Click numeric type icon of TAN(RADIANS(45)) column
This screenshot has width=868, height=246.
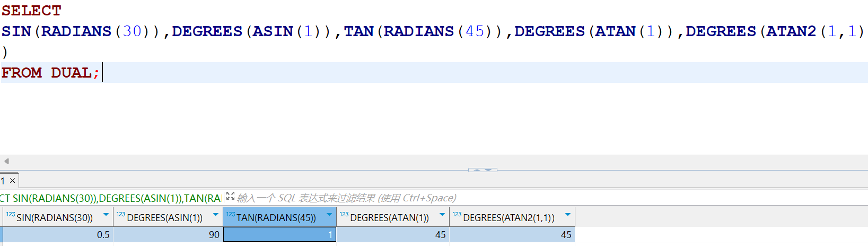click(231, 215)
